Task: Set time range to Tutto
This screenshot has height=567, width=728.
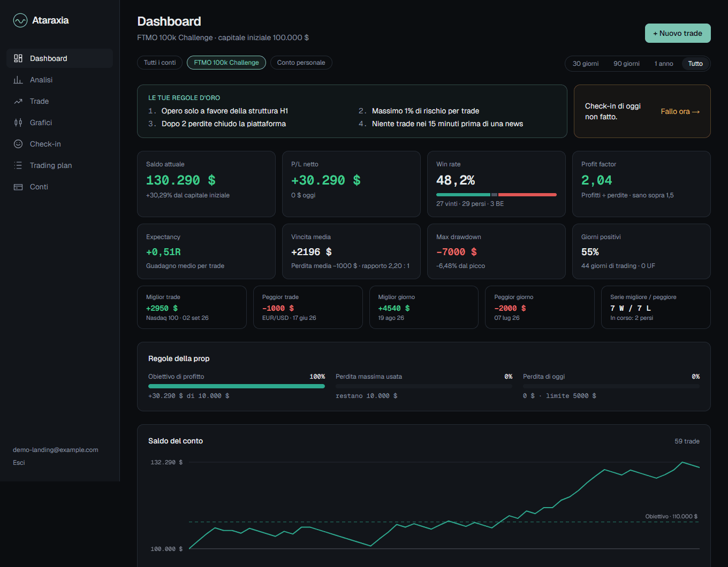Action: pyautogui.click(x=695, y=64)
